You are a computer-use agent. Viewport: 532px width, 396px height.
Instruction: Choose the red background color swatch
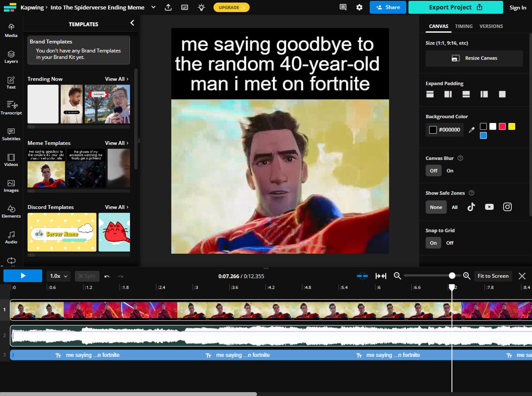coord(502,126)
